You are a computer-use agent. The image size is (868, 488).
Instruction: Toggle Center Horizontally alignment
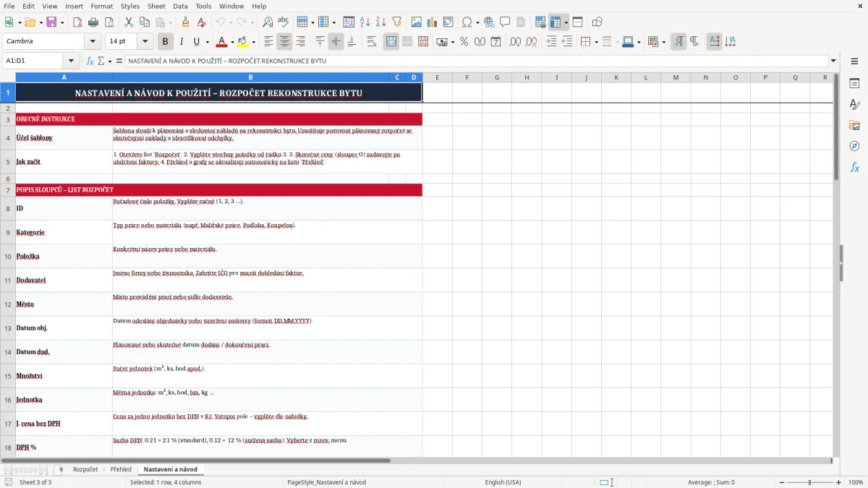pyautogui.click(x=284, y=42)
